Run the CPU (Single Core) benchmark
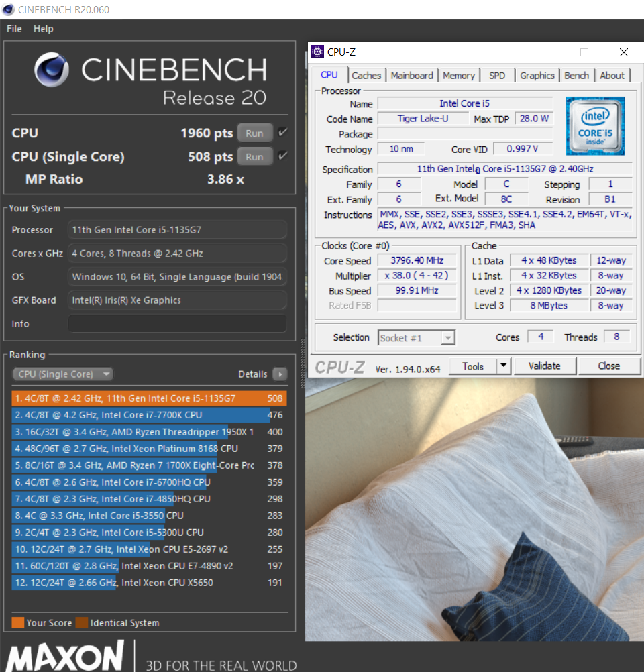Viewport: 644px width, 672px height. point(255,157)
